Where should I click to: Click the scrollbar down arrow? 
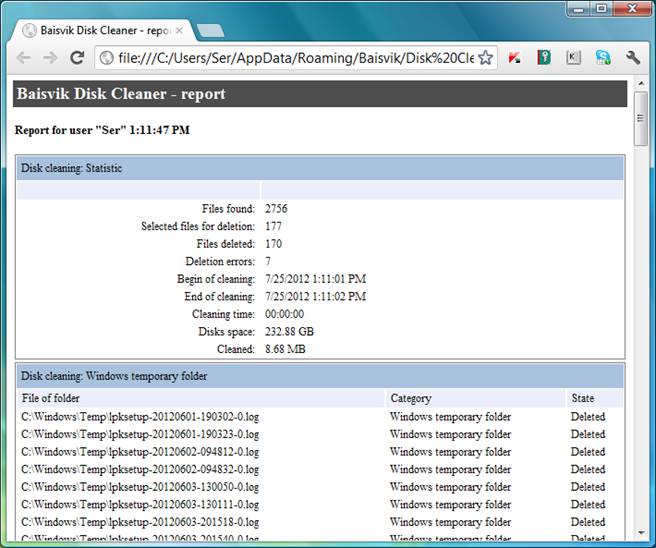coord(641,533)
